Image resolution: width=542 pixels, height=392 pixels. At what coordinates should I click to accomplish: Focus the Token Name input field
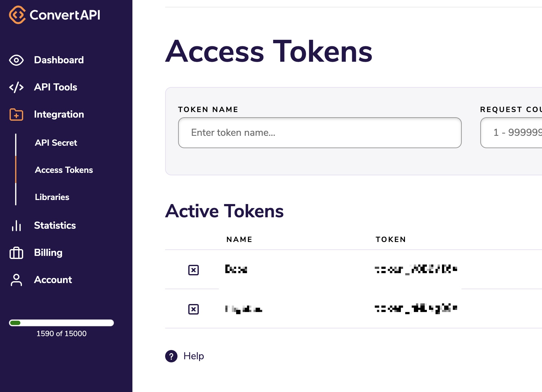pos(320,133)
